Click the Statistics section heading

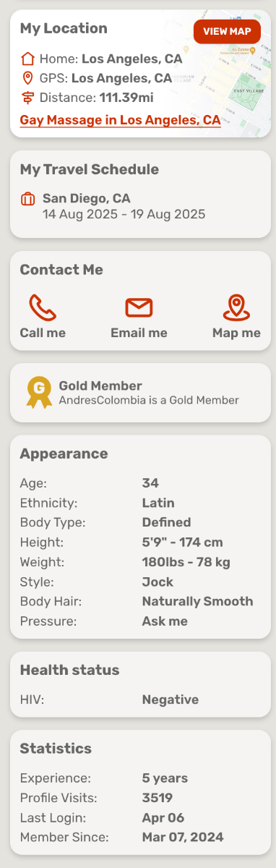56,748
